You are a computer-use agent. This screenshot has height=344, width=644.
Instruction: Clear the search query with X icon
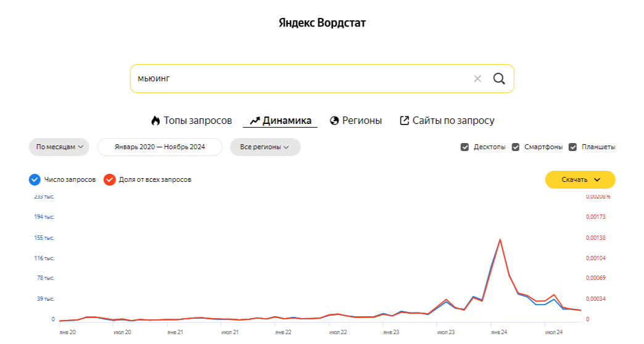click(477, 78)
